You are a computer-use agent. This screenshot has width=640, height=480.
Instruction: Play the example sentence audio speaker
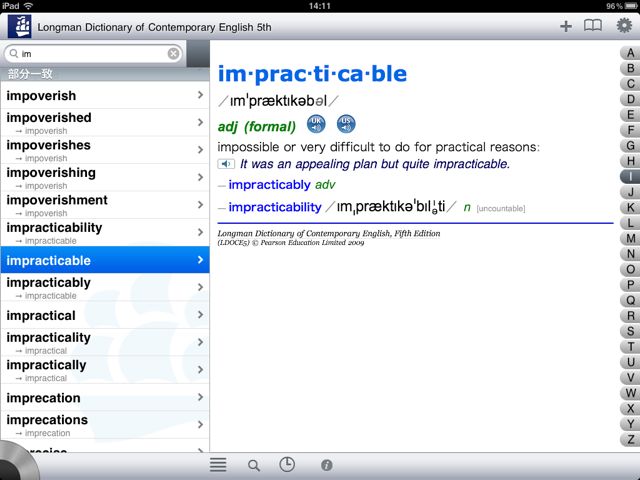tap(226, 164)
